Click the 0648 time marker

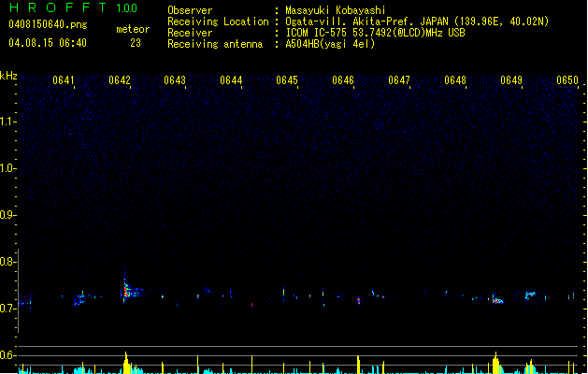coord(455,80)
